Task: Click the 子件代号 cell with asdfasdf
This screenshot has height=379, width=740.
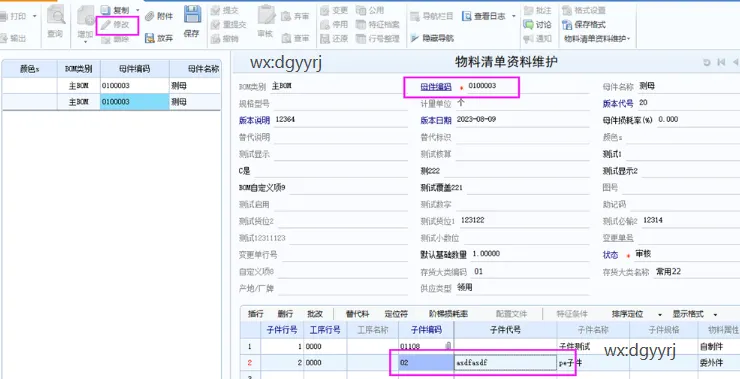Action: (x=505, y=362)
